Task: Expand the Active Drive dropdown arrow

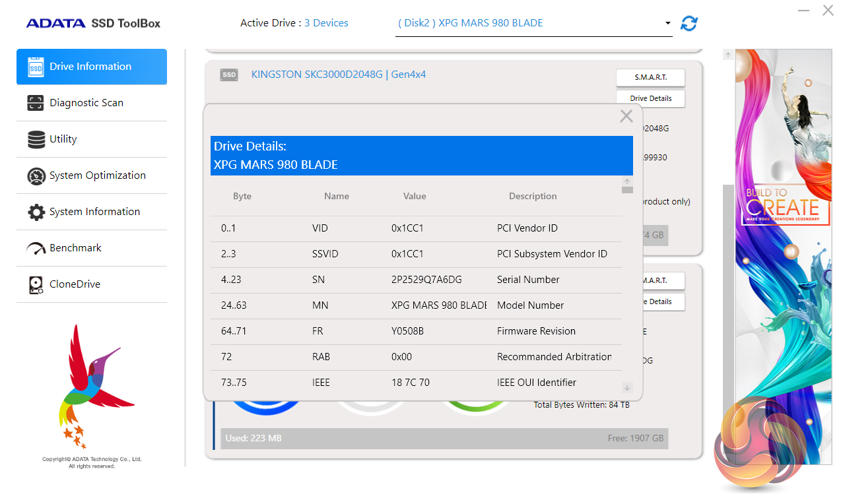Action: tap(668, 23)
